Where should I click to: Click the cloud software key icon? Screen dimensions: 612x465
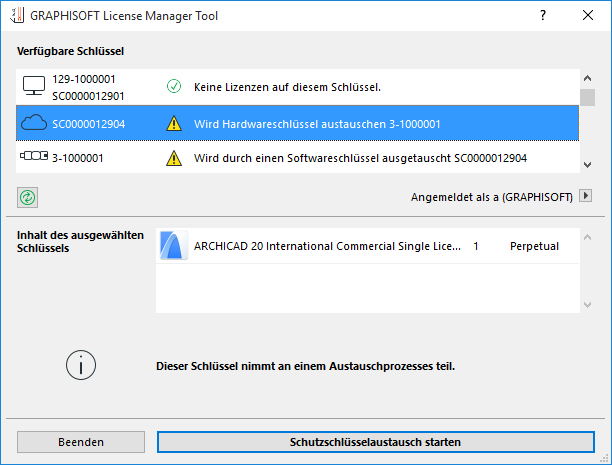pos(34,123)
